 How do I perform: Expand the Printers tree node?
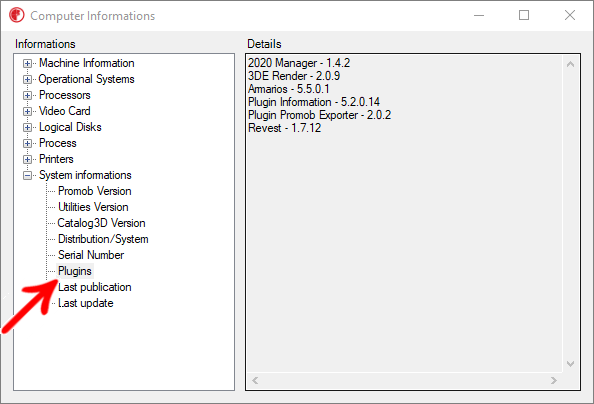tap(27, 159)
